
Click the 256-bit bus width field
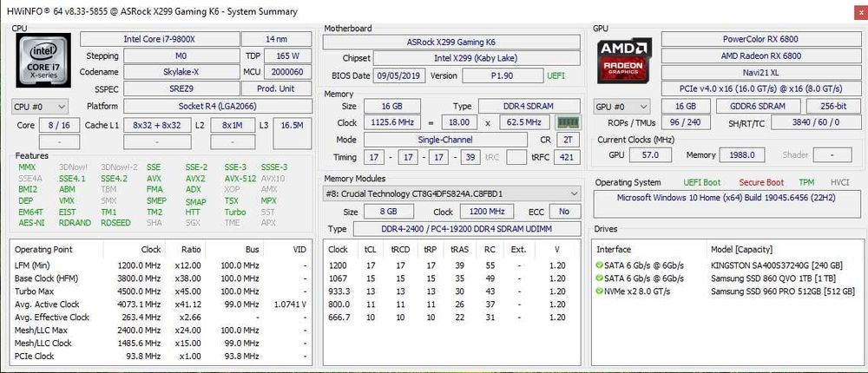coord(832,106)
